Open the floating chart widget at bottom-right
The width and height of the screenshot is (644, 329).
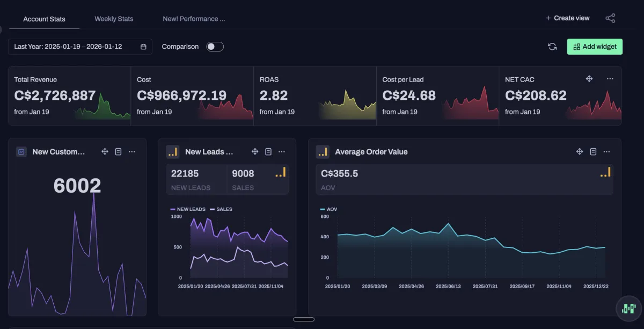tap(628, 308)
